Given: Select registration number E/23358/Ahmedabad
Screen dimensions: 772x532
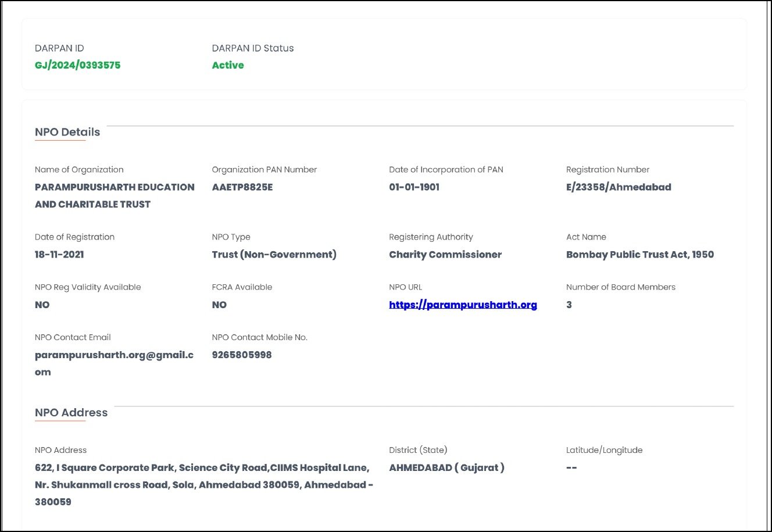Looking at the screenshot, I should [x=619, y=187].
